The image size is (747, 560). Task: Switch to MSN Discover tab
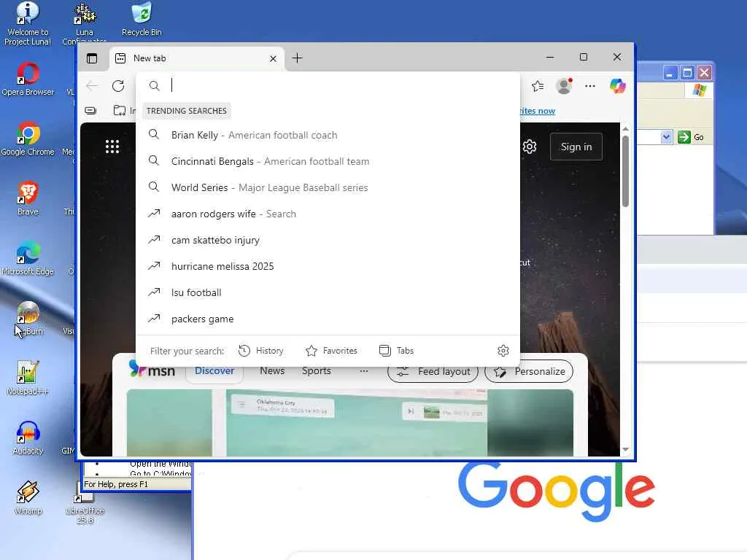214,371
